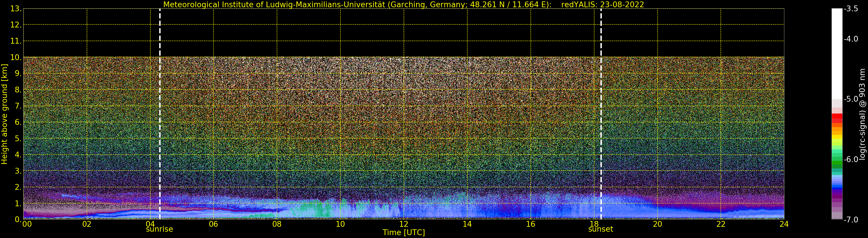Image resolution: width=868 pixels, height=238 pixels.
Task: Select the white dashed sunrise marker line
Action: pyautogui.click(x=160, y=114)
